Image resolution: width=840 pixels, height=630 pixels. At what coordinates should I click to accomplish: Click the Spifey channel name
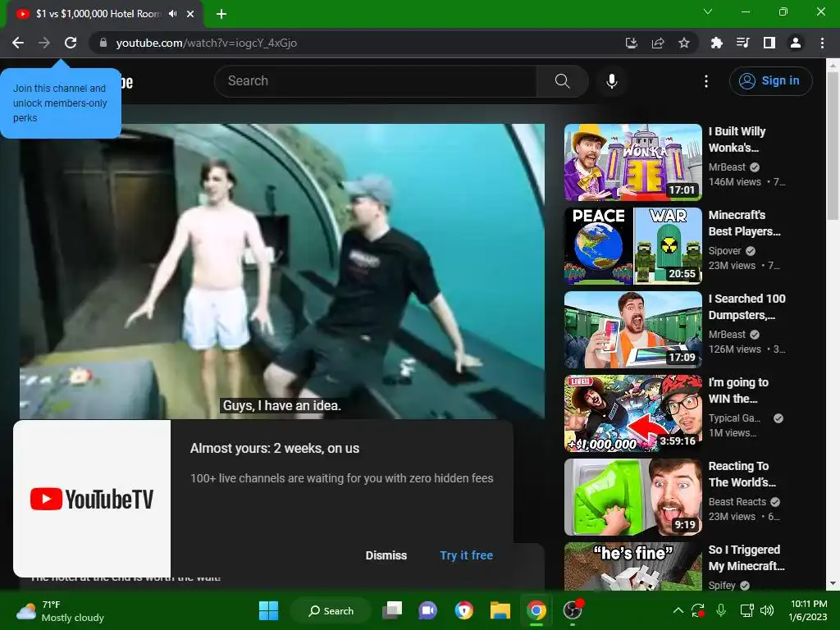[x=722, y=586]
